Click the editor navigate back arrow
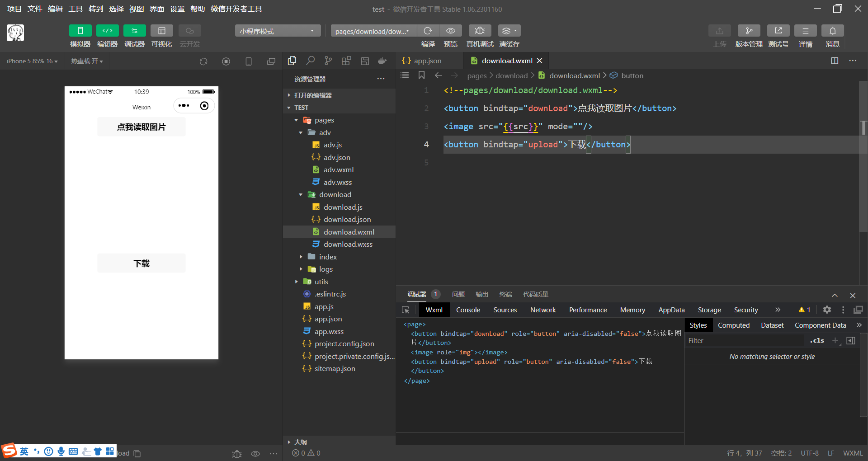The width and height of the screenshot is (868, 461). pos(438,75)
